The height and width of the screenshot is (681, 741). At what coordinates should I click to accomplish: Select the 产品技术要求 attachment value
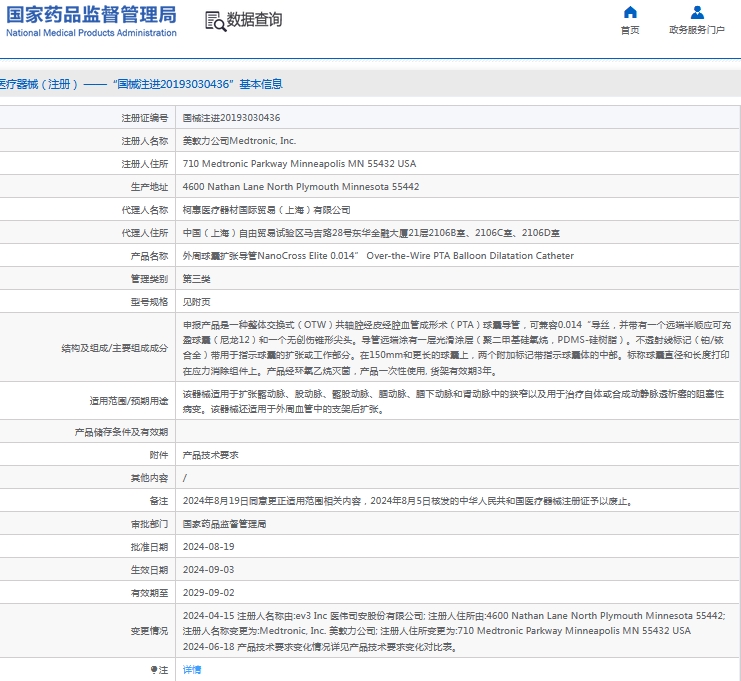(x=210, y=455)
